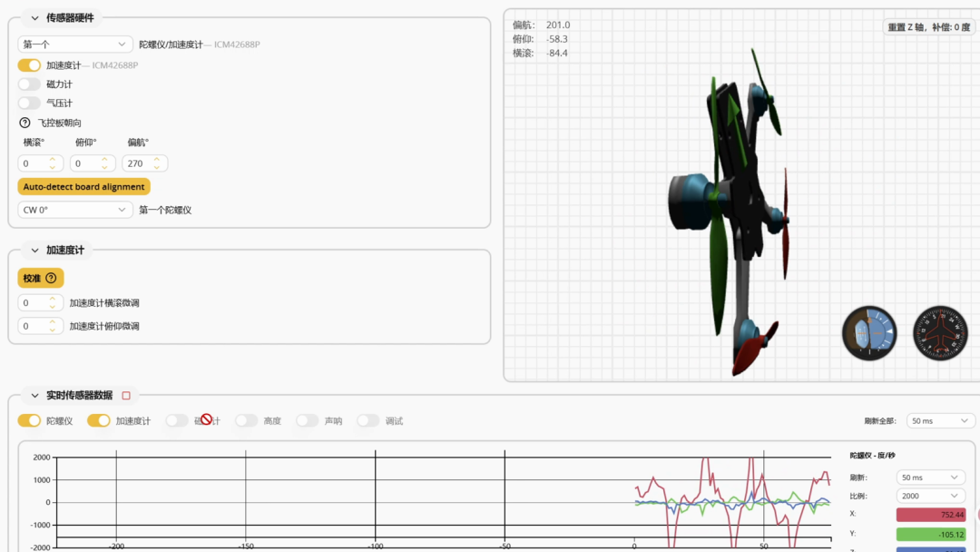Open the 第一个 gyro selection dropdown
Viewport: 980px width, 552px height.
pos(75,44)
